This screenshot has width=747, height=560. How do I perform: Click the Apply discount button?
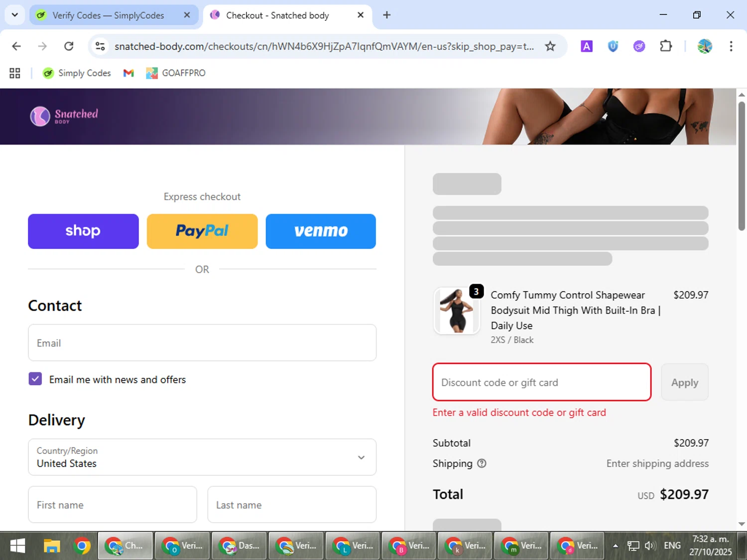685,382
